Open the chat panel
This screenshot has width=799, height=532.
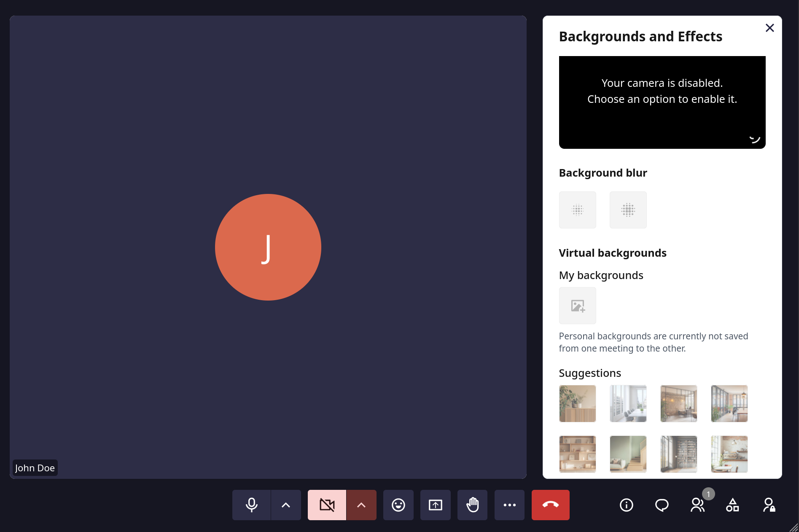coord(662,505)
